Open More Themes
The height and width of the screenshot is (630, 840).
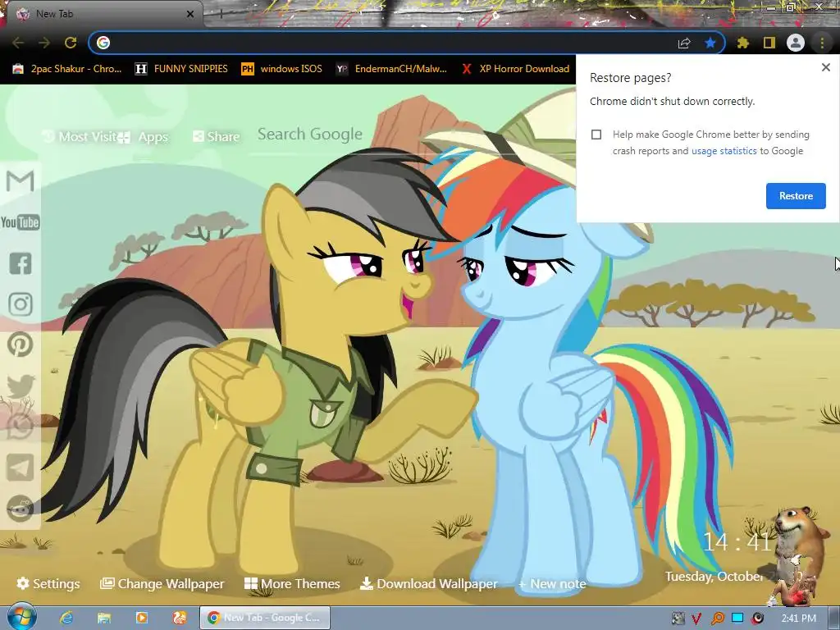(292, 583)
